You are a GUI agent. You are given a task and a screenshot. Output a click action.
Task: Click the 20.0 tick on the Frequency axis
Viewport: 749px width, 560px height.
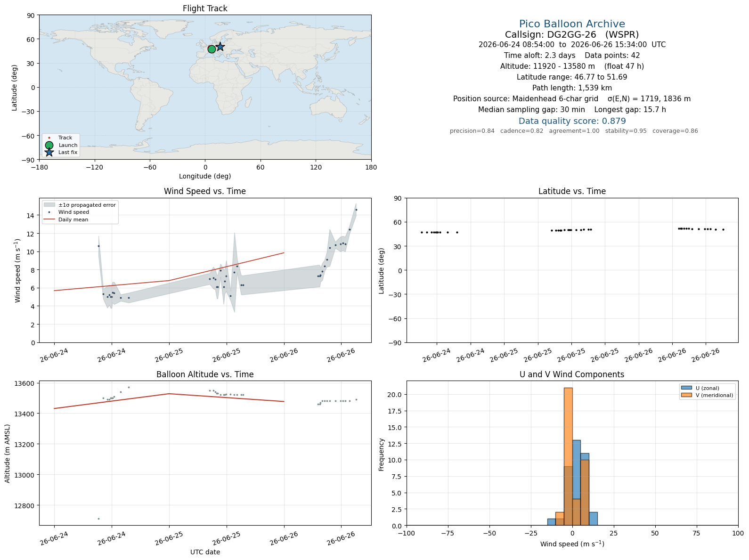[395, 395]
